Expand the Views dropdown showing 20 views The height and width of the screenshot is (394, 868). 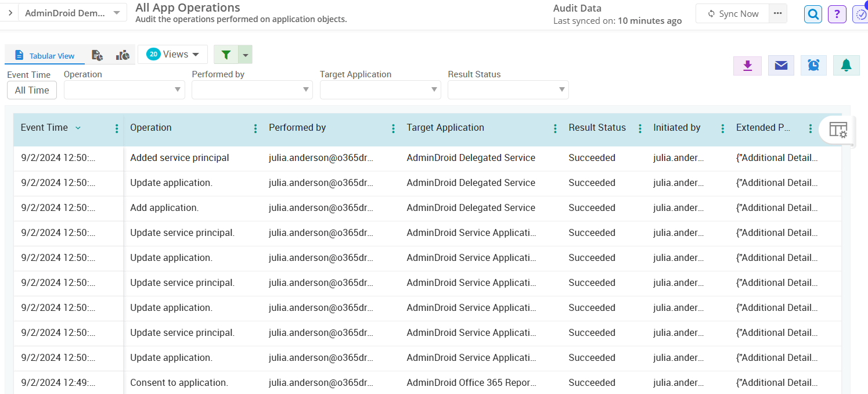point(172,54)
